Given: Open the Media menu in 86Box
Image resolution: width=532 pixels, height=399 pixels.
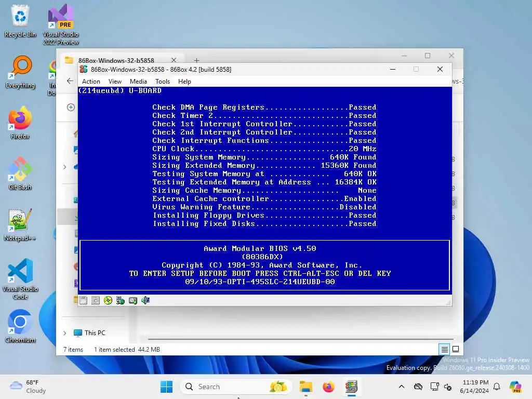Looking at the screenshot, I should click(138, 82).
